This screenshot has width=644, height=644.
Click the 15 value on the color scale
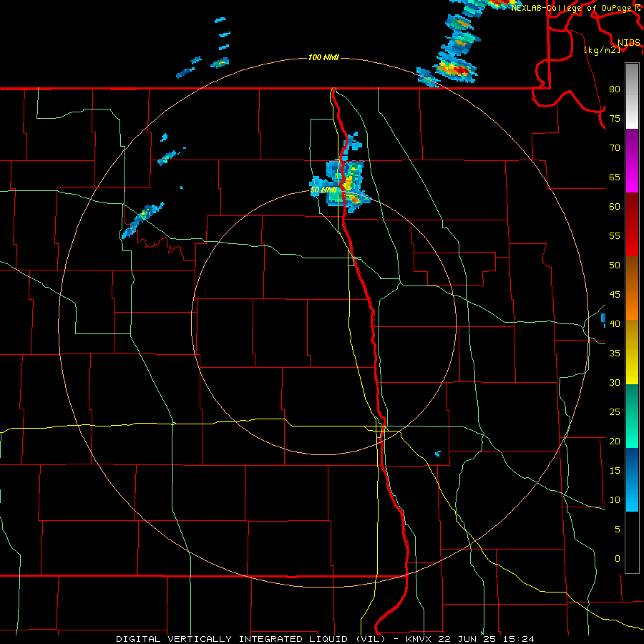[x=615, y=471]
